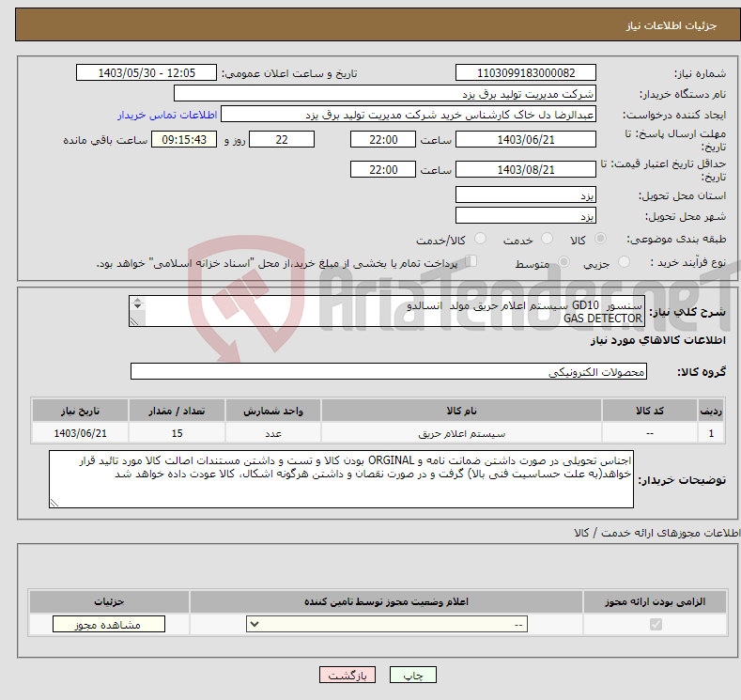
Task: Click the back button (بازگشت)
Action: click(347, 676)
